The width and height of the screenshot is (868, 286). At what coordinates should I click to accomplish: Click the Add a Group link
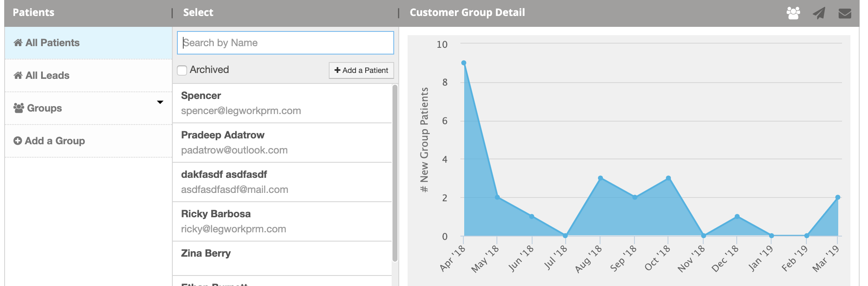pos(49,140)
